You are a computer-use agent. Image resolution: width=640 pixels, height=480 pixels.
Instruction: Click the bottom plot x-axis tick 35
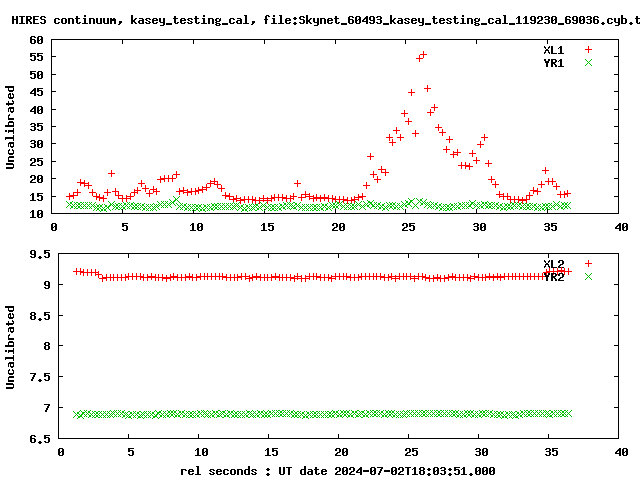(551, 452)
